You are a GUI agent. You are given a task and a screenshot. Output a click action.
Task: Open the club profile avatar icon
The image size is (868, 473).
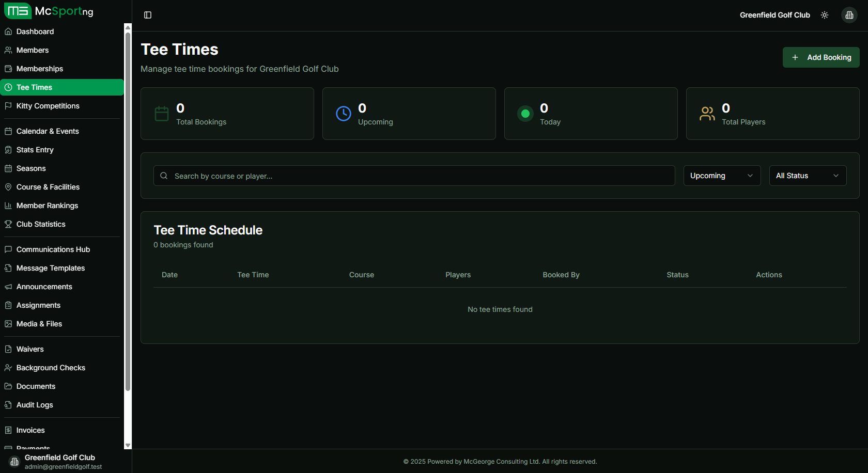(x=849, y=15)
